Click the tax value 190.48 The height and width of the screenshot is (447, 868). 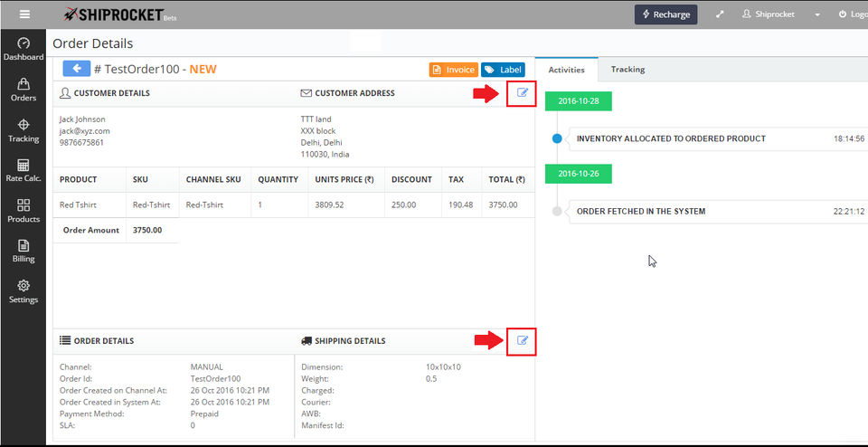pyautogui.click(x=460, y=204)
